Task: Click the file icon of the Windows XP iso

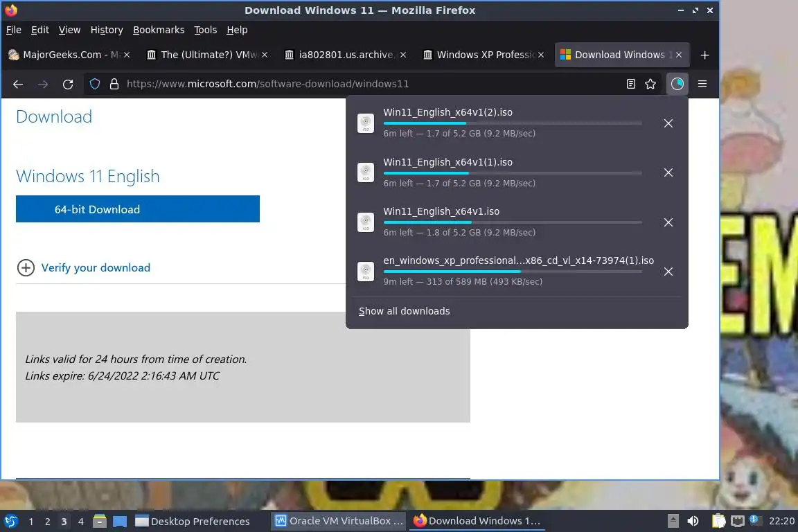Action: coord(366,272)
